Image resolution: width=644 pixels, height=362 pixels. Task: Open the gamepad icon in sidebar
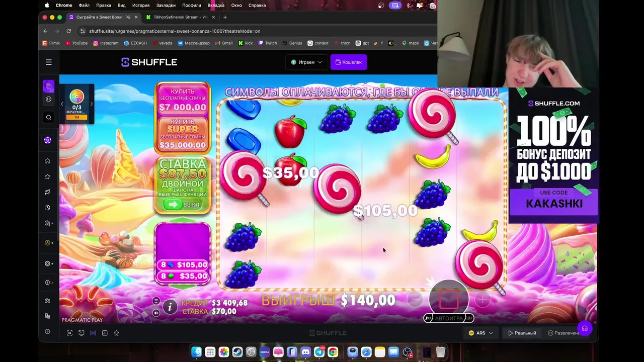coord(47,301)
